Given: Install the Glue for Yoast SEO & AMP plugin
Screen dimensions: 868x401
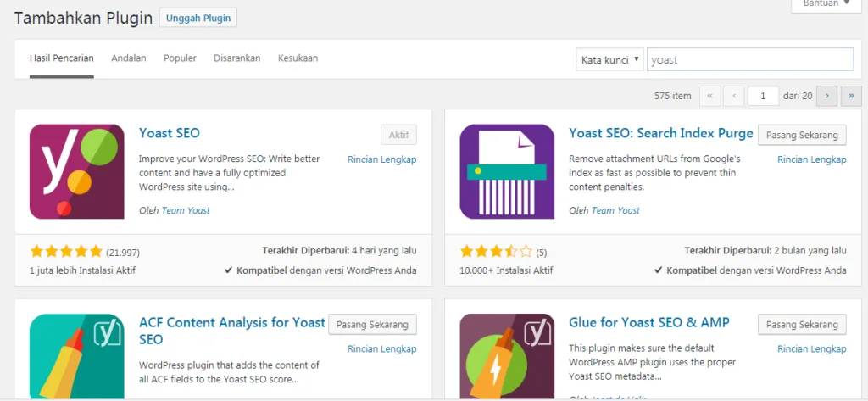Looking at the screenshot, I should [x=802, y=325].
